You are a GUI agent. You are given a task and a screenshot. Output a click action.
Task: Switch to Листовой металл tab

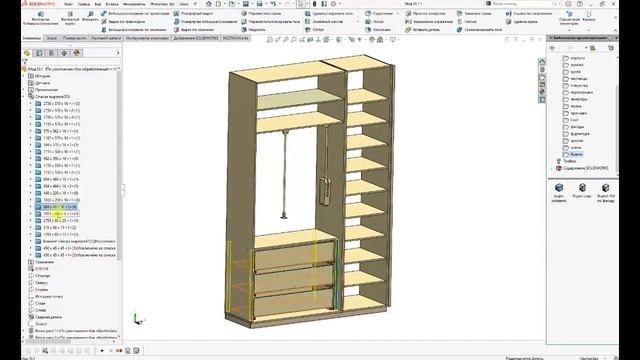click(x=106, y=38)
